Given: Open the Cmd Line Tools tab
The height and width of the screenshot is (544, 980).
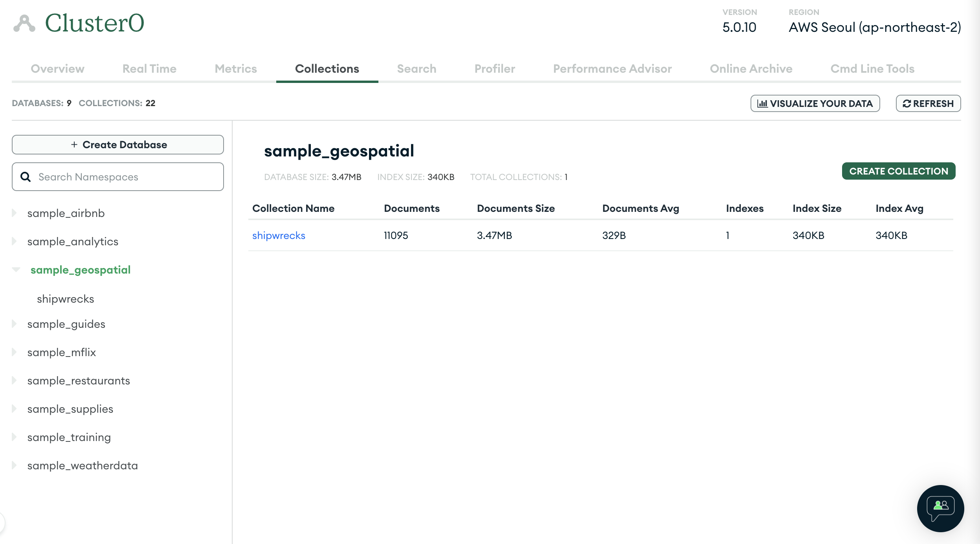Looking at the screenshot, I should tap(872, 69).
